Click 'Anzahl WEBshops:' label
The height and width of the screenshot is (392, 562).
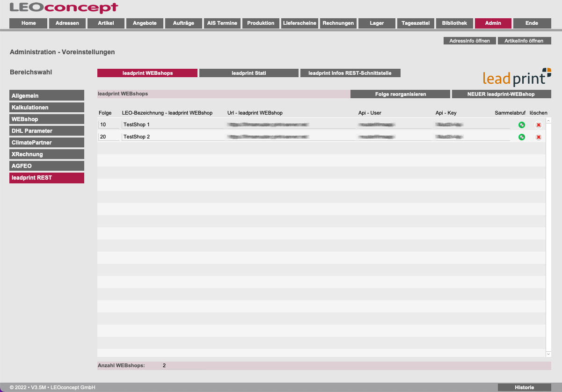point(121,365)
